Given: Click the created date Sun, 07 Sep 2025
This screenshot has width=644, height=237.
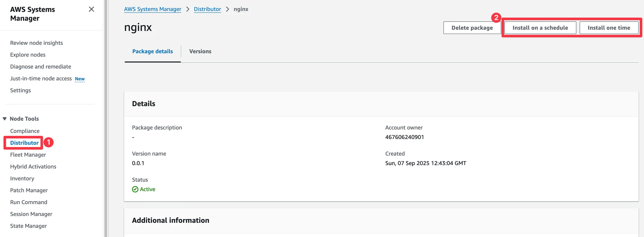Looking at the screenshot, I should pyautogui.click(x=425, y=163).
